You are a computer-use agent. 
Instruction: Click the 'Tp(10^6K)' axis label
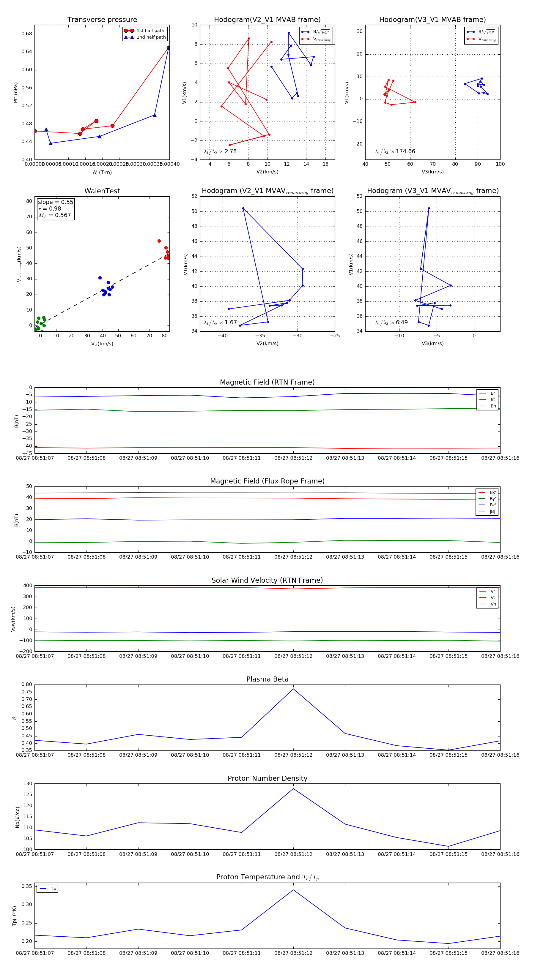[x=15, y=916]
